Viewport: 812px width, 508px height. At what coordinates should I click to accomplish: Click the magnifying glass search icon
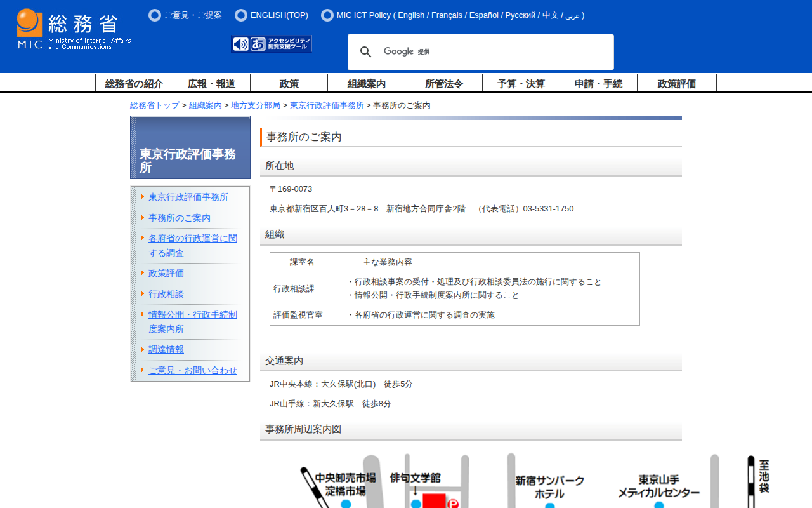(x=366, y=52)
